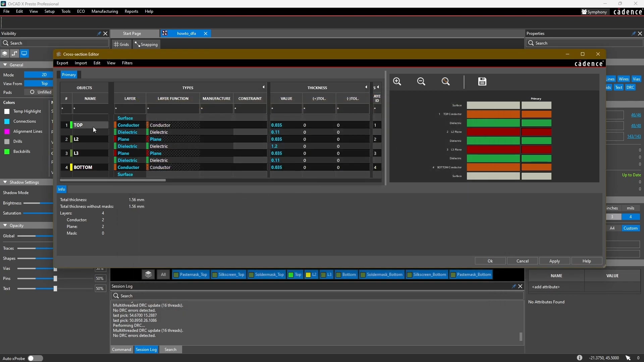Zoom out of the cross-section preview
The image size is (644, 362).
pyautogui.click(x=421, y=81)
